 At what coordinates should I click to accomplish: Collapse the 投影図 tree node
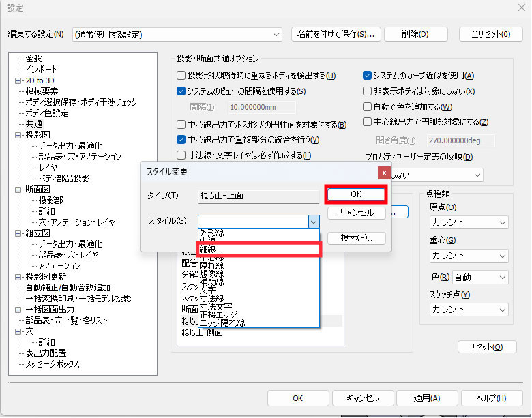pos(18,135)
